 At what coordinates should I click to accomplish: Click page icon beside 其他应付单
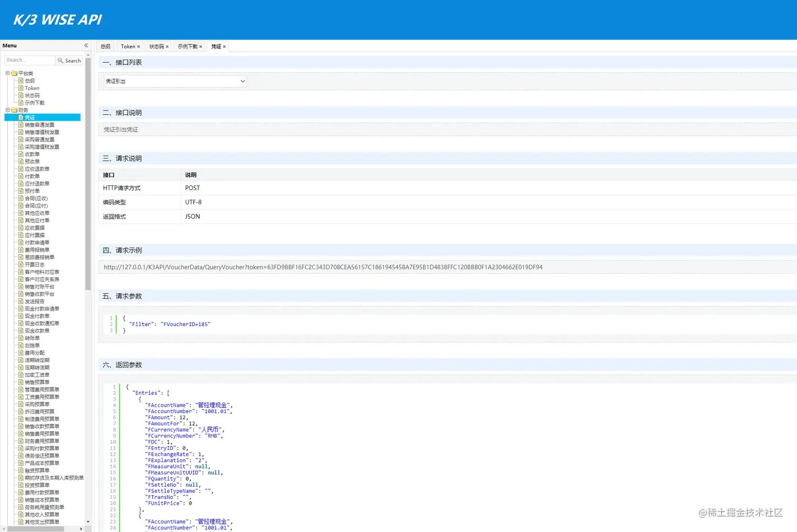[21, 221]
